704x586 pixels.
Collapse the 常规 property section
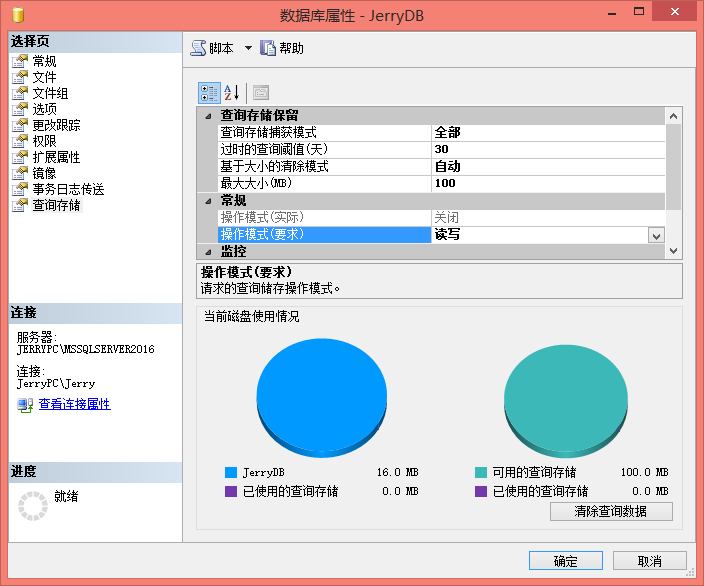[x=208, y=201]
